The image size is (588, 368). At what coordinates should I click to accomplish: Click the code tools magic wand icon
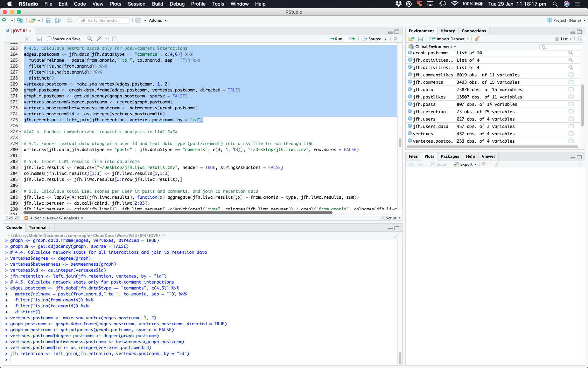[x=100, y=39]
